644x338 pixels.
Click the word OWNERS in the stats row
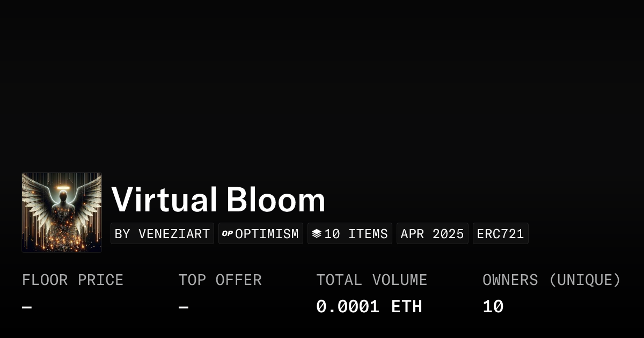point(510,280)
